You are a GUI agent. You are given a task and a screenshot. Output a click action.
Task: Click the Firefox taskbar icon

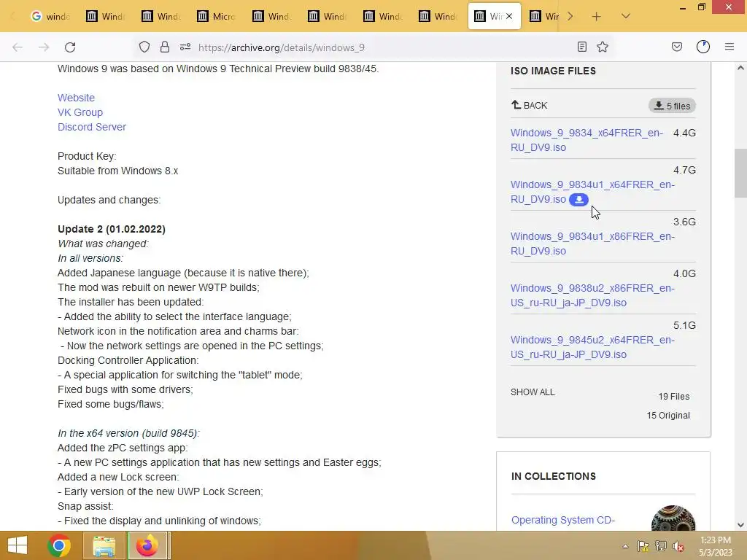pos(147,545)
